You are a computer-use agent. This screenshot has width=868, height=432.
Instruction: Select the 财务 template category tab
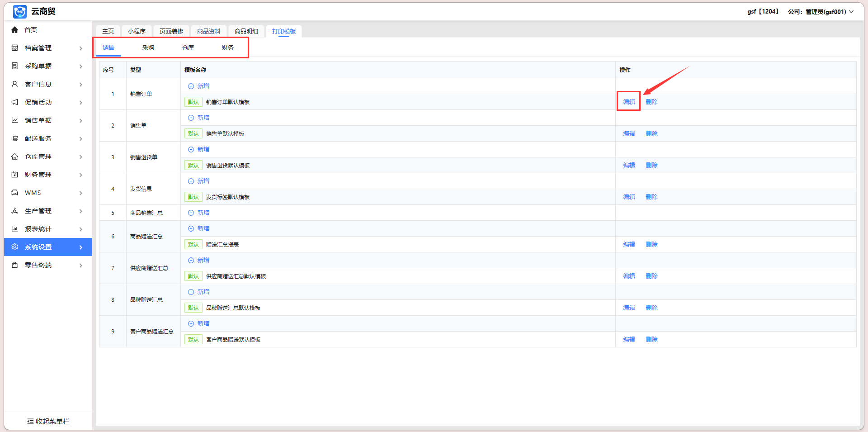click(228, 47)
